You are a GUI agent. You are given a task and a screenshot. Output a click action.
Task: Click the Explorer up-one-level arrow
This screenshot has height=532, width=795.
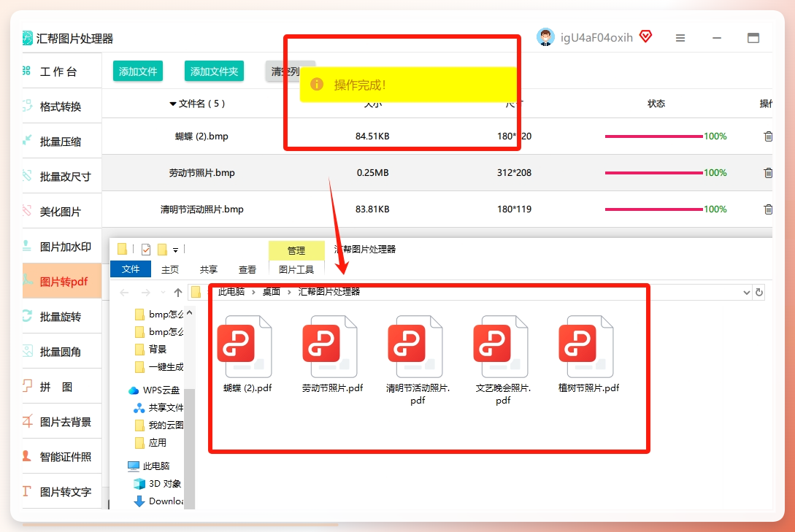point(178,293)
